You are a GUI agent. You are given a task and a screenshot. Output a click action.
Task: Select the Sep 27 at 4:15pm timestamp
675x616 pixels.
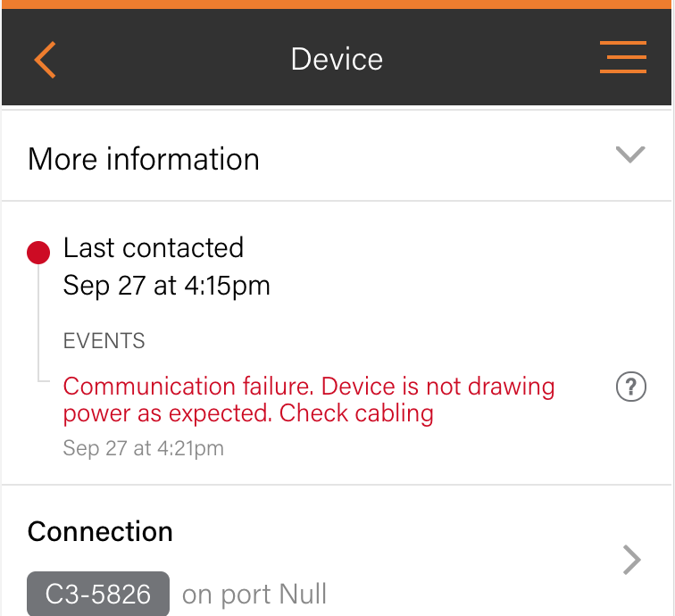166,286
